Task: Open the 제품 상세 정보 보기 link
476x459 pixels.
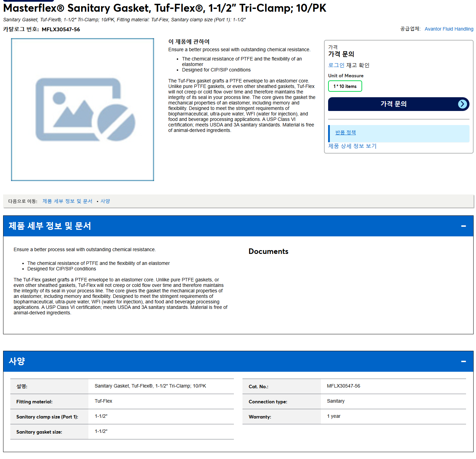Action: (x=352, y=146)
